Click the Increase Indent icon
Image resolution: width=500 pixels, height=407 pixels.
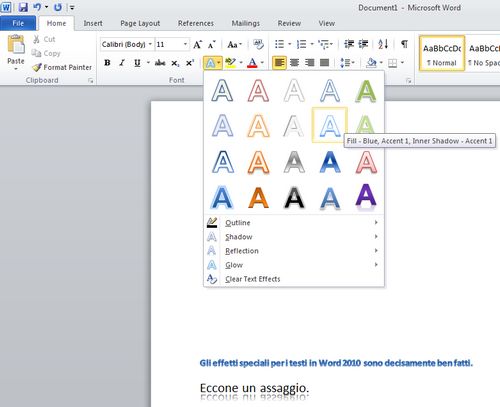point(363,44)
